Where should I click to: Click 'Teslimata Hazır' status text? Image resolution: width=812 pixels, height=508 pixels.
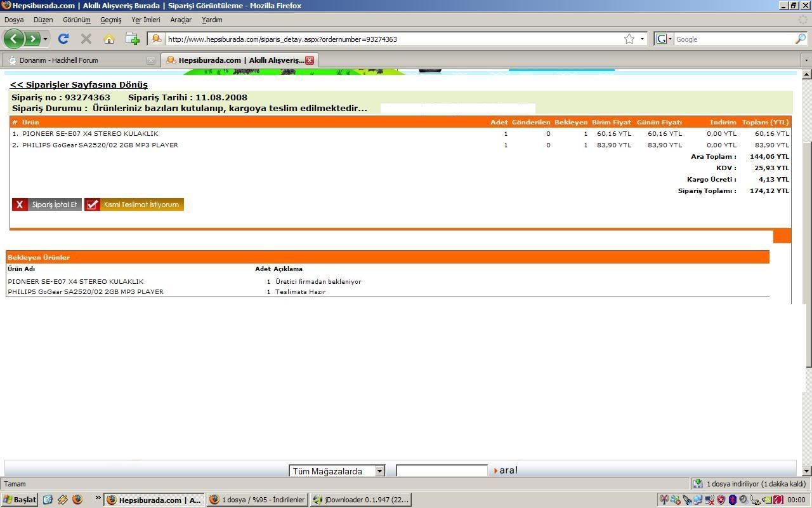point(300,292)
